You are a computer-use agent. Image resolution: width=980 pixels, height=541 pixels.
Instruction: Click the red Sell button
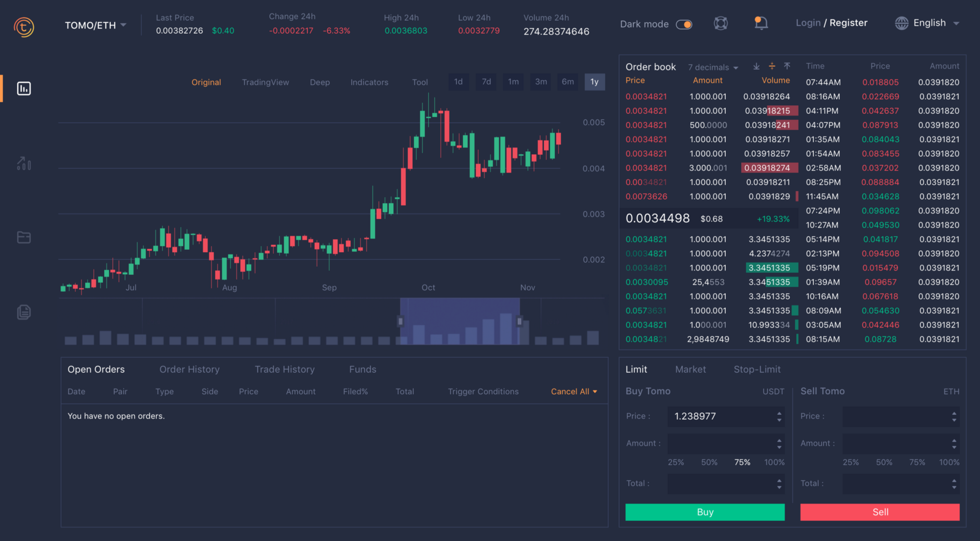coord(880,512)
